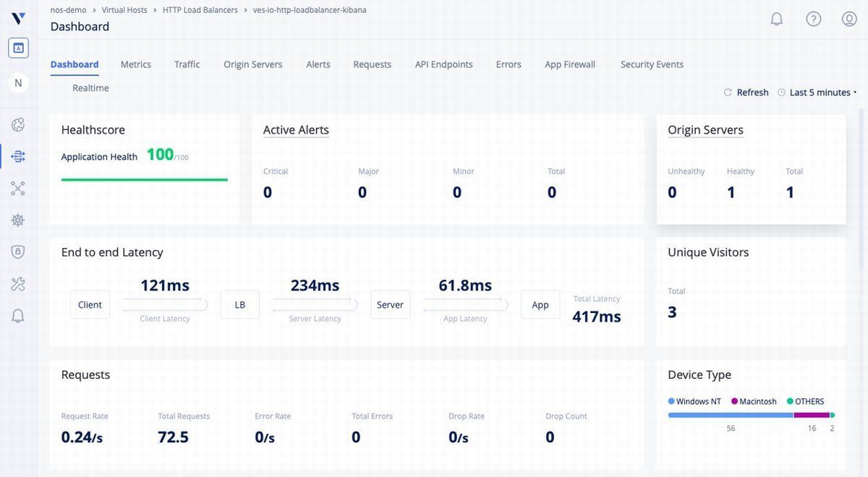The height and width of the screenshot is (477, 868).
Task: Click the N namespace avatar selector
Action: (18, 83)
